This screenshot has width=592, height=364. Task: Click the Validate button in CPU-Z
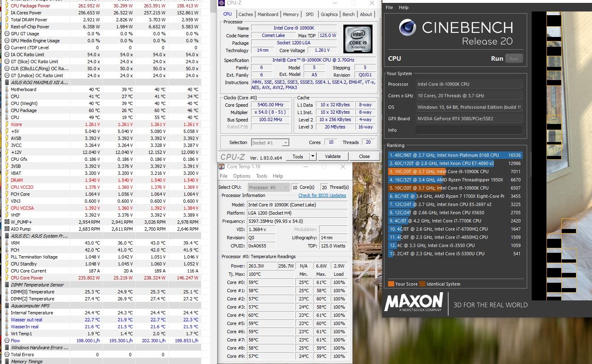333,156
